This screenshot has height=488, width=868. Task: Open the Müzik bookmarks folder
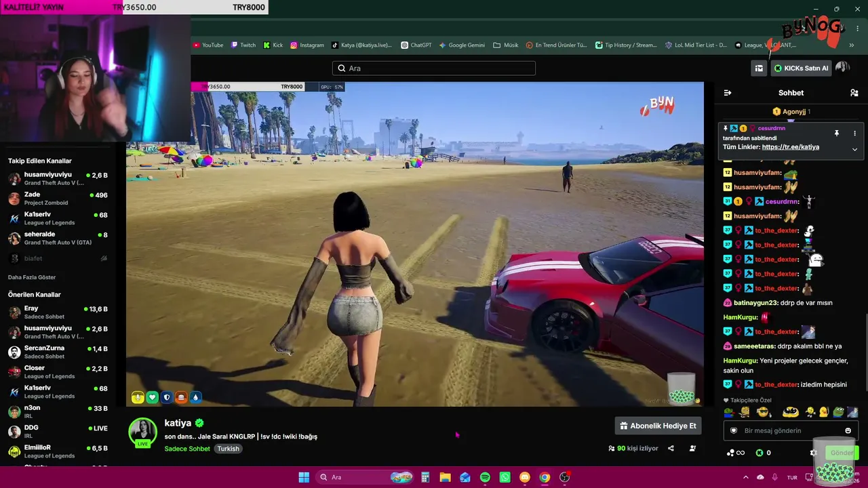pos(506,45)
